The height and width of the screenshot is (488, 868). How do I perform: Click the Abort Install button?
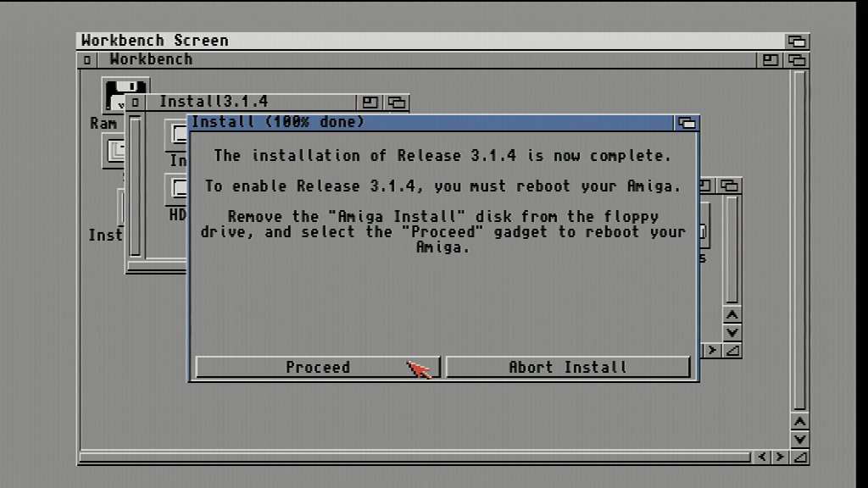point(568,367)
